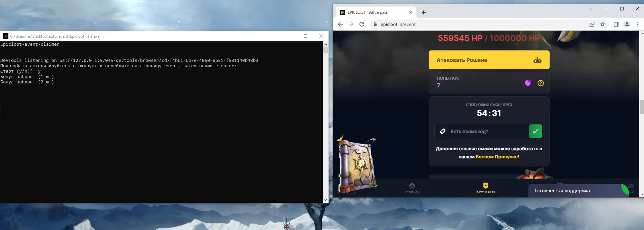644x230 pixels.
Task: Click console scrollbar up arrow
Action: pyautogui.click(x=326, y=44)
